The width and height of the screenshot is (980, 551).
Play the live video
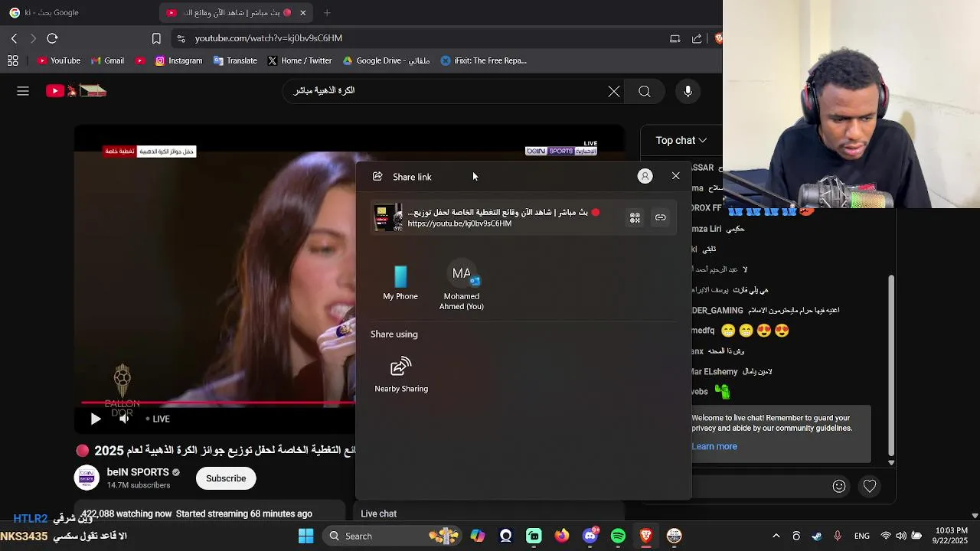click(x=96, y=419)
